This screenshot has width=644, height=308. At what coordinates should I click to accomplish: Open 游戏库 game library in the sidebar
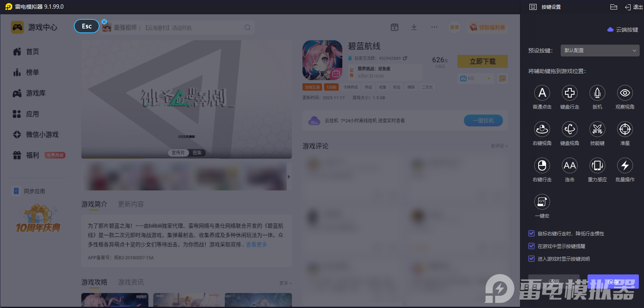coord(29,93)
